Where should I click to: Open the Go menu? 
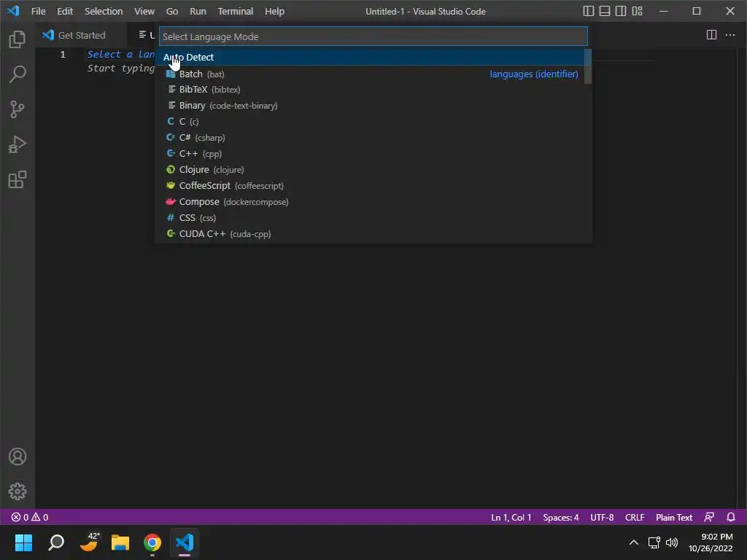point(172,11)
